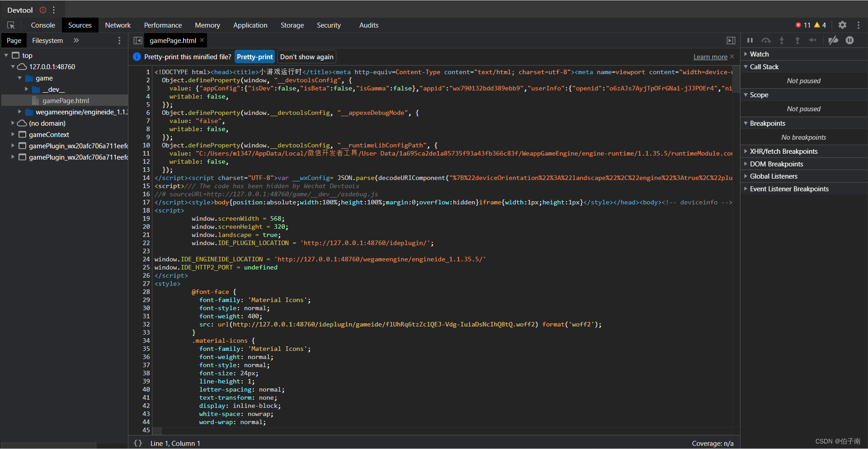Open DevTools settings gear

[842, 25]
